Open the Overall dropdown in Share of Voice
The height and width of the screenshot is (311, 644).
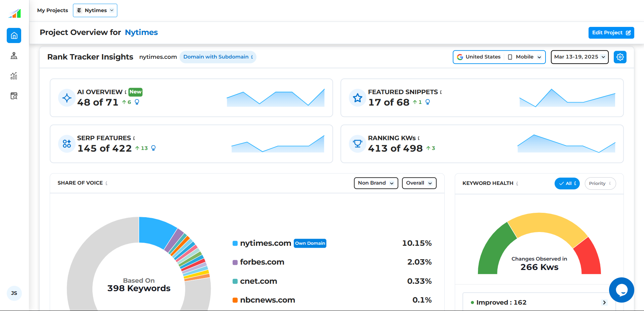pos(419,183)
